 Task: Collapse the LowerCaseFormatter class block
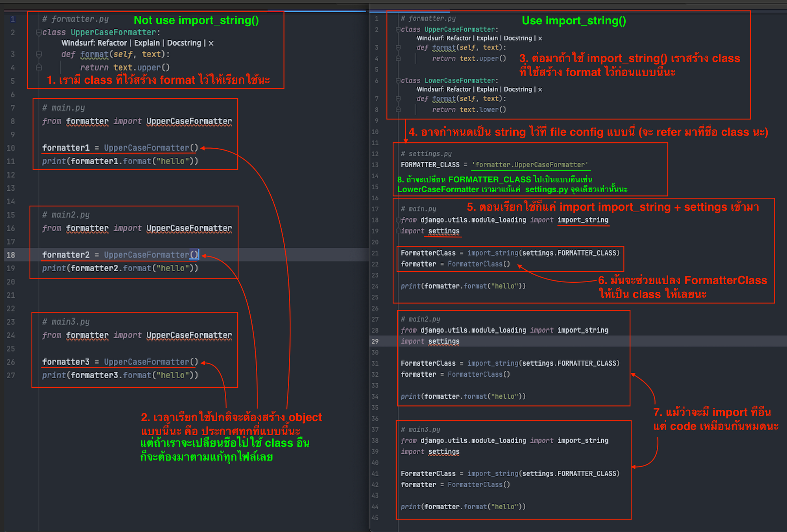[x=398, y=81]
